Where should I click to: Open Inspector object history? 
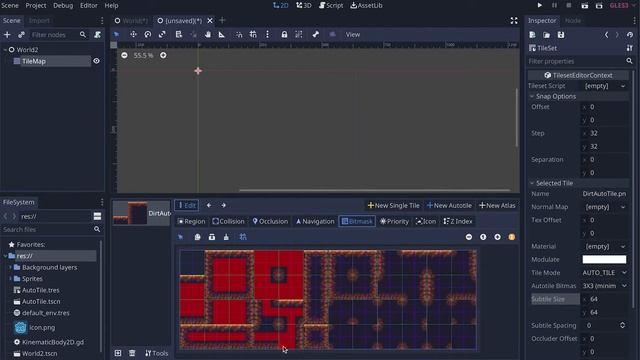coord(630,35)
